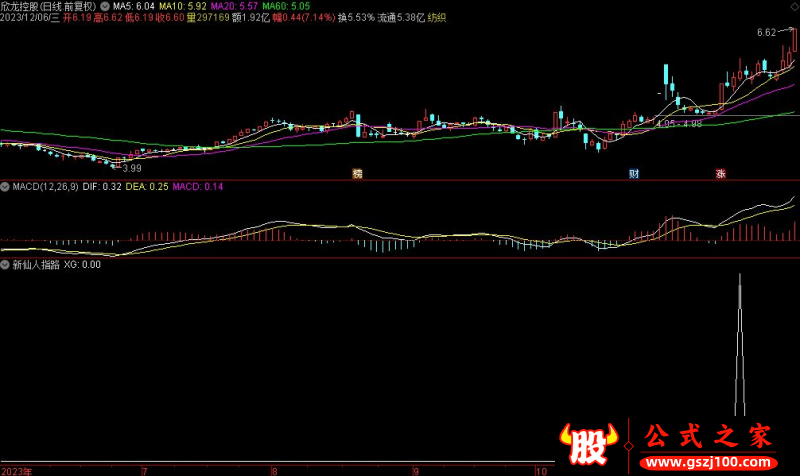800x476 pixels.
Task: Click the MA10: 5.92 label
Action: pyautogui.click(x=183, y=6)
